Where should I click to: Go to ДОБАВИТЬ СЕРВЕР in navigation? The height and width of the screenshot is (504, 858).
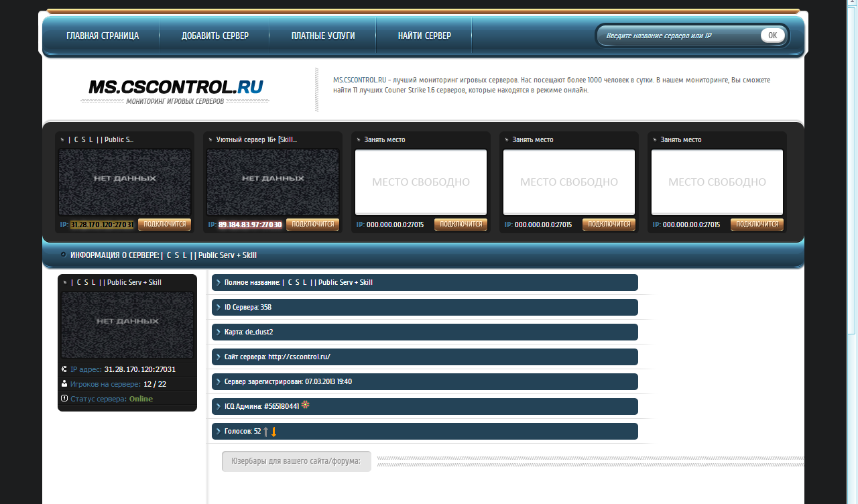(215, 36)
